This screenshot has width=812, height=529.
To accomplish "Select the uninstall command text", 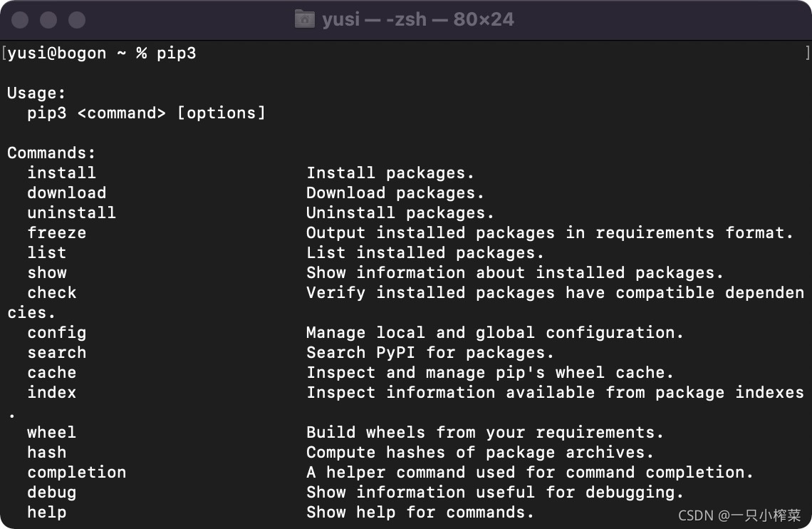I will (x=71, y=212).
